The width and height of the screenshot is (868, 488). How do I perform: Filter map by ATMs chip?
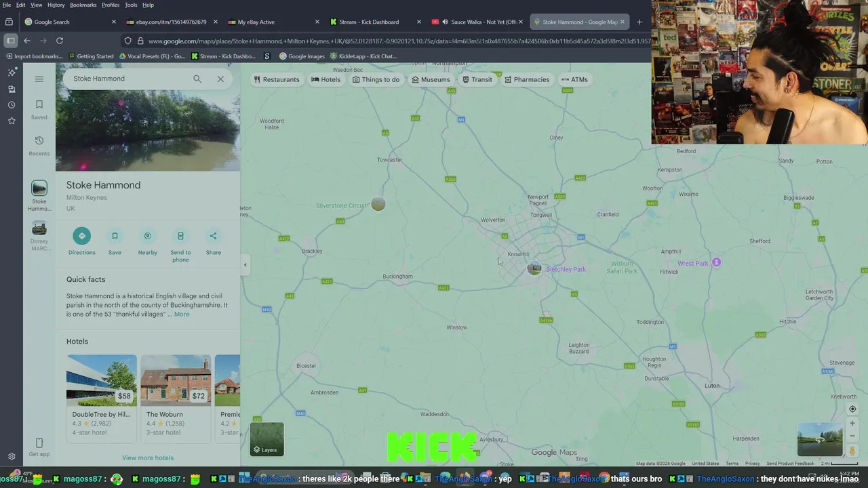(x=574, y=79)
